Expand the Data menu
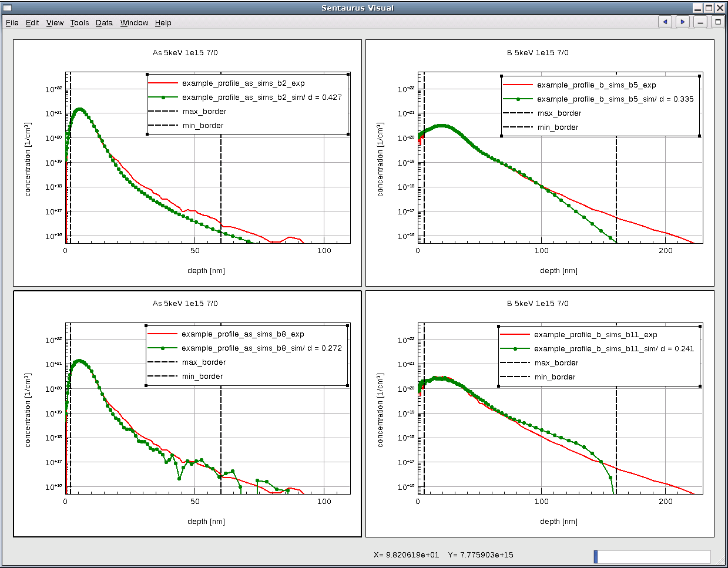Image resolution: width=728 pixels, height=568 pixels. click(104, 23)
